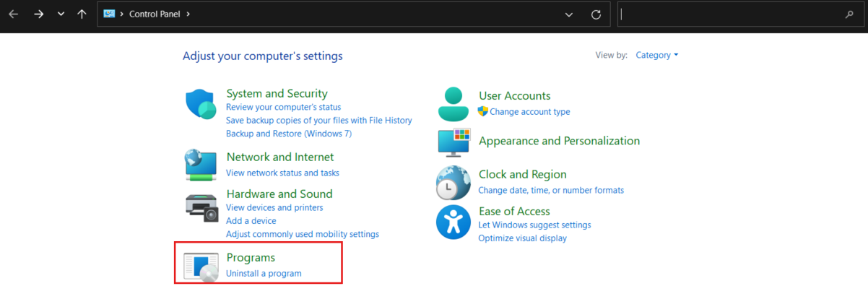Open View devices and printers
The image size is (868, 286).
(x=274, y=207)
